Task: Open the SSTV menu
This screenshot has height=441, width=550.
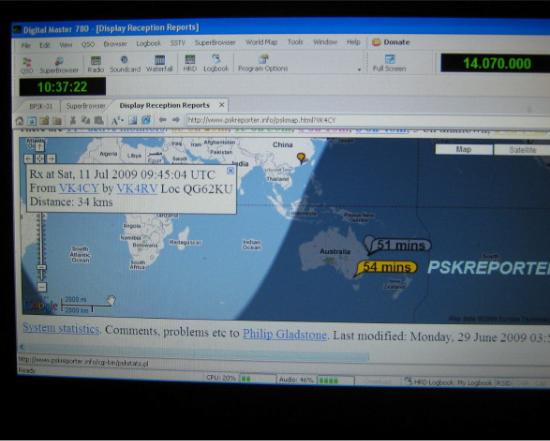Action: [x=177, y=43]
